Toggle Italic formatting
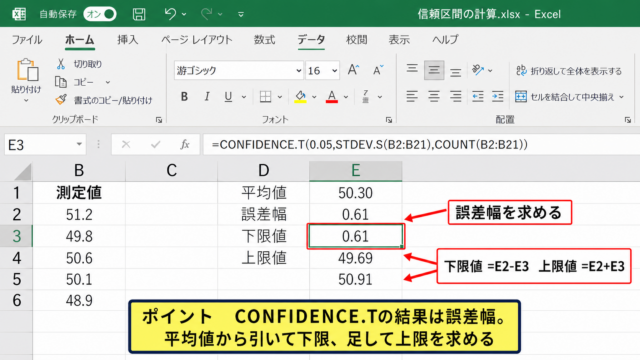Viewport: 640px width, 360px height. (x=207, y=97)
